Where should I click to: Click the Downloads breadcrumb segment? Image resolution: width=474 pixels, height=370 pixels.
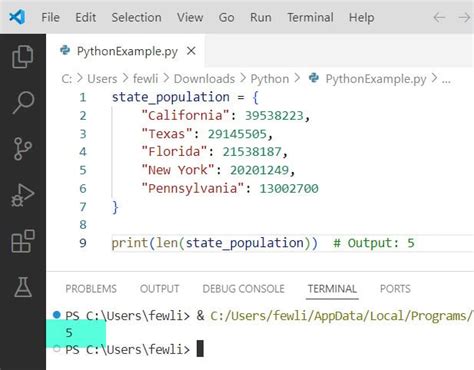click(204, 79)
